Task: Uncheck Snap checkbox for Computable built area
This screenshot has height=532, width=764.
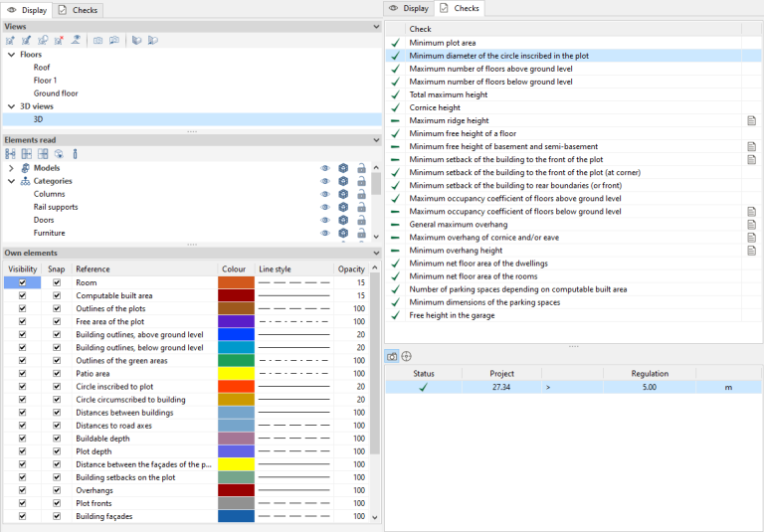Action: tap(57, 295)
